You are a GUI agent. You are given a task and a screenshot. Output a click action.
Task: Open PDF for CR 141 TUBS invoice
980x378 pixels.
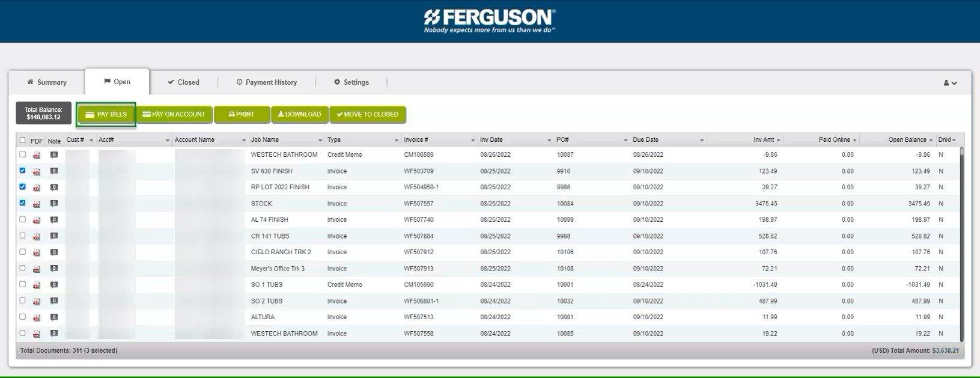[x=37, y=237]
